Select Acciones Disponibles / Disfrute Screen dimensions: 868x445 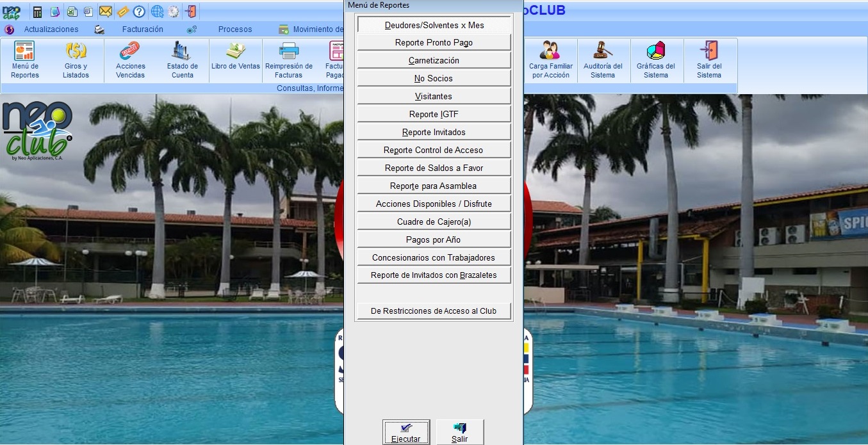pyautogui.click(x=434, y=204)
